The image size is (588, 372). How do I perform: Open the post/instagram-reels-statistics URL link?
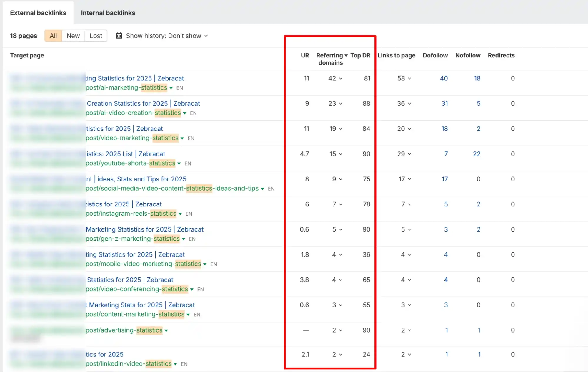[131, 214]
